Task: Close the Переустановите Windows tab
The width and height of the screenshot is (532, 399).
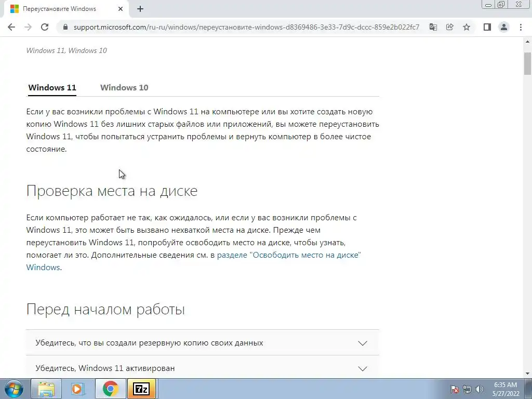Action: tap(121, 9)
